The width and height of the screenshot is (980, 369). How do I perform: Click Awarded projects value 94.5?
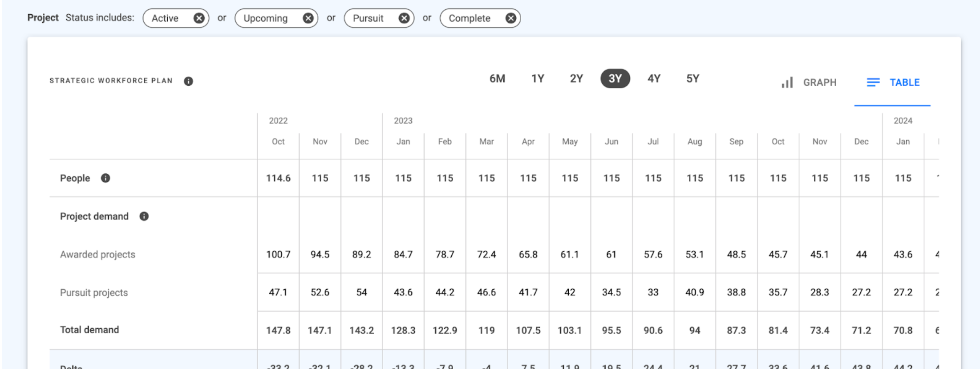pyautogui.click(x=320, y=254)
